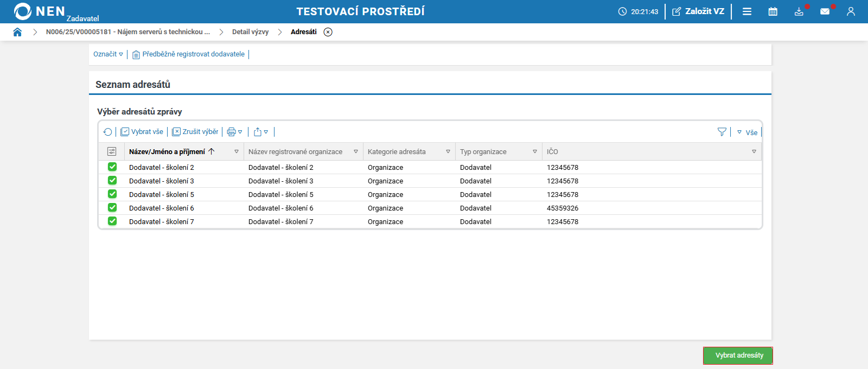Uncheck the Dodavatel - školení 2 row

coord(112,167)
